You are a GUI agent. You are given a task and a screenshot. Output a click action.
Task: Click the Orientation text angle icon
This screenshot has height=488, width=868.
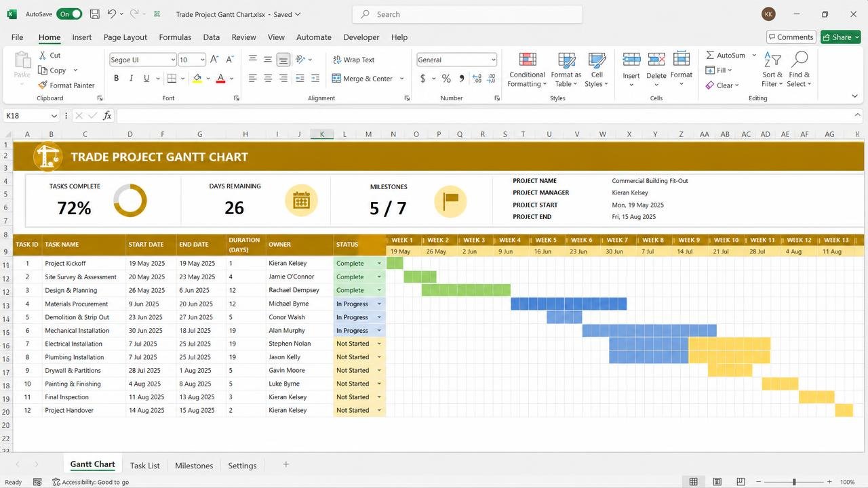[x=300, y=60]
